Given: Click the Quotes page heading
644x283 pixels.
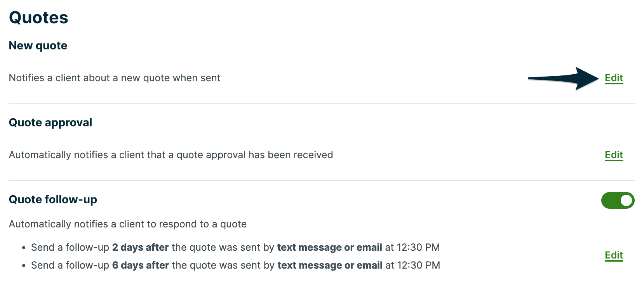Looking at the screenshot, I should [x=38, y=18].
